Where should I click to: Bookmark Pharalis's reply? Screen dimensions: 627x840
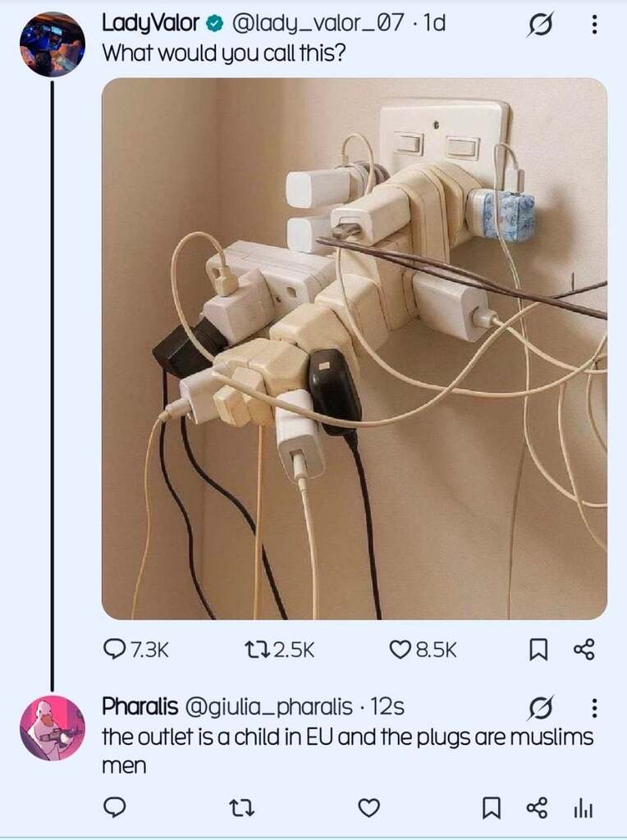click(x=490, y=809)
